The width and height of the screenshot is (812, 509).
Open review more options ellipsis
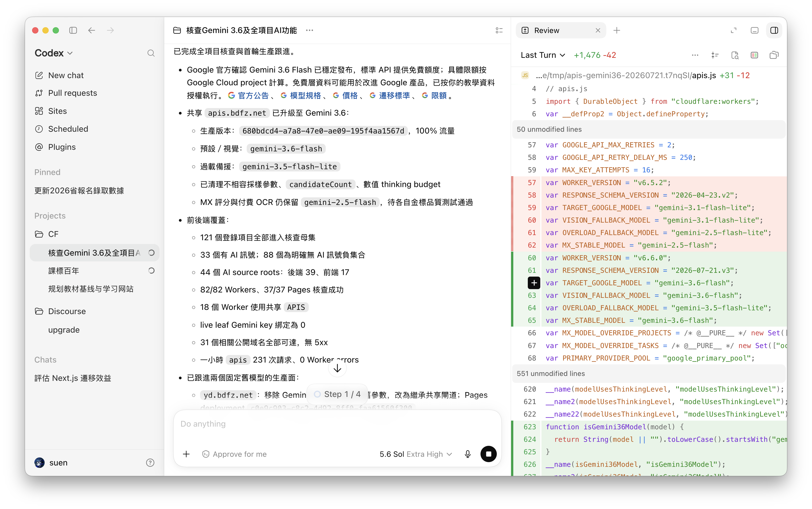point(695,55)
